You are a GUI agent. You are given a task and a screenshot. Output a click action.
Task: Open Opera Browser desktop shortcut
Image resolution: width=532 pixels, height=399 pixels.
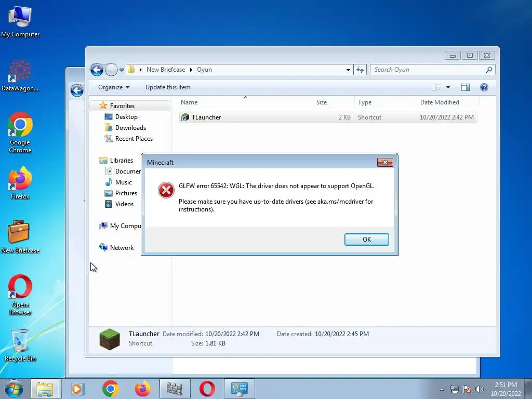[x=20, y=295]
